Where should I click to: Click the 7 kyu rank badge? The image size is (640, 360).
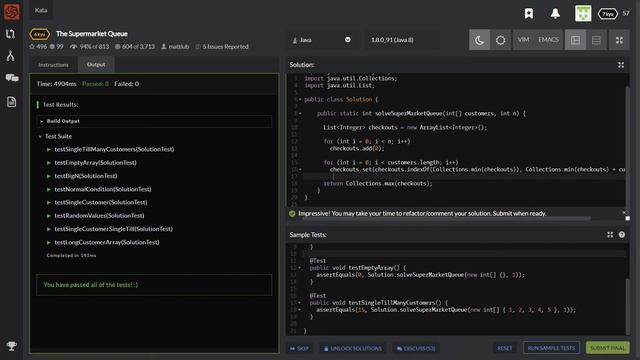(x=608, y=14)
